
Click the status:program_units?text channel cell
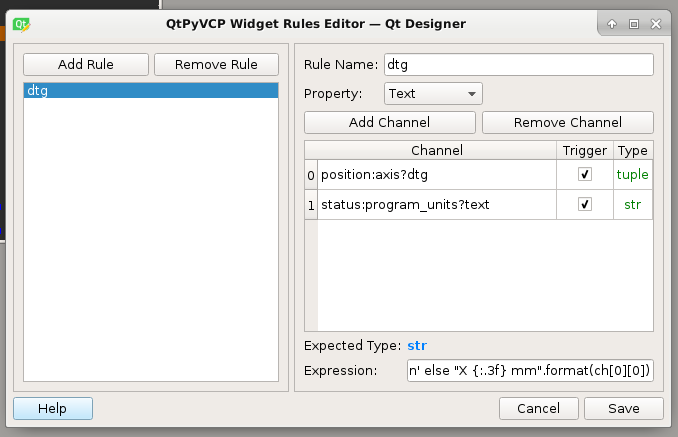(437, 204)
